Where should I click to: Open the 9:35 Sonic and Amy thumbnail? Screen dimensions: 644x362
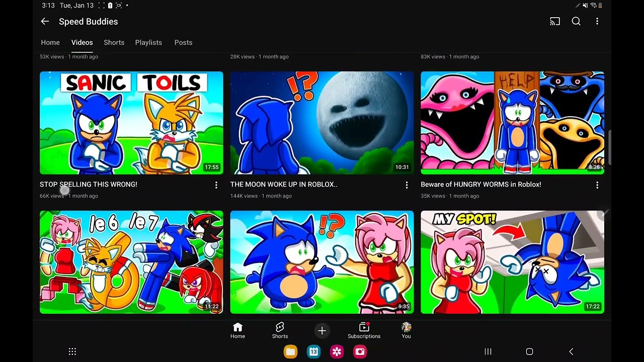pos(322,262)
